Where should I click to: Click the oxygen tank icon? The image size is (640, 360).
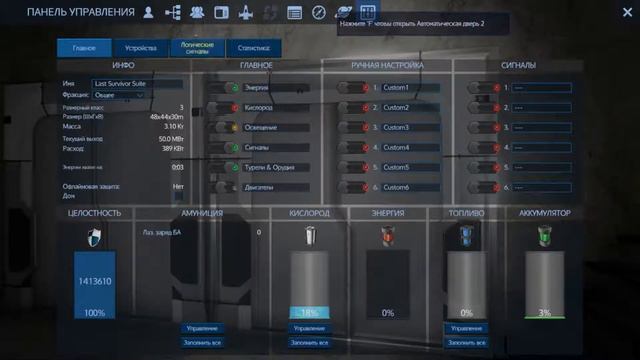click(310, 236)
